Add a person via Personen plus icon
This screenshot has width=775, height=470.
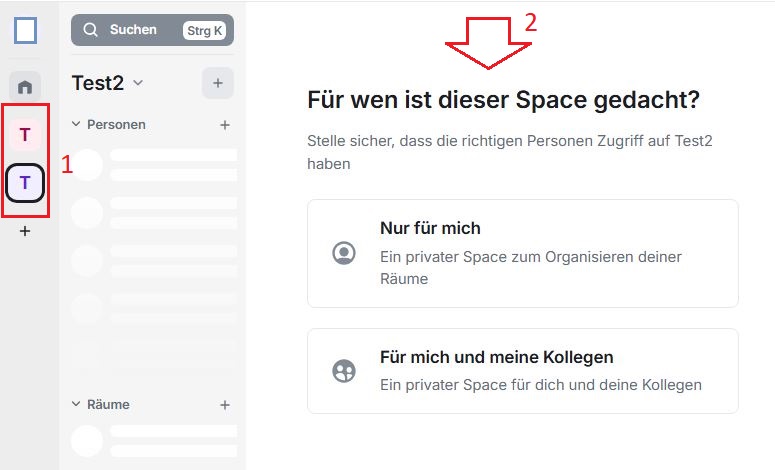pos(225,125)
